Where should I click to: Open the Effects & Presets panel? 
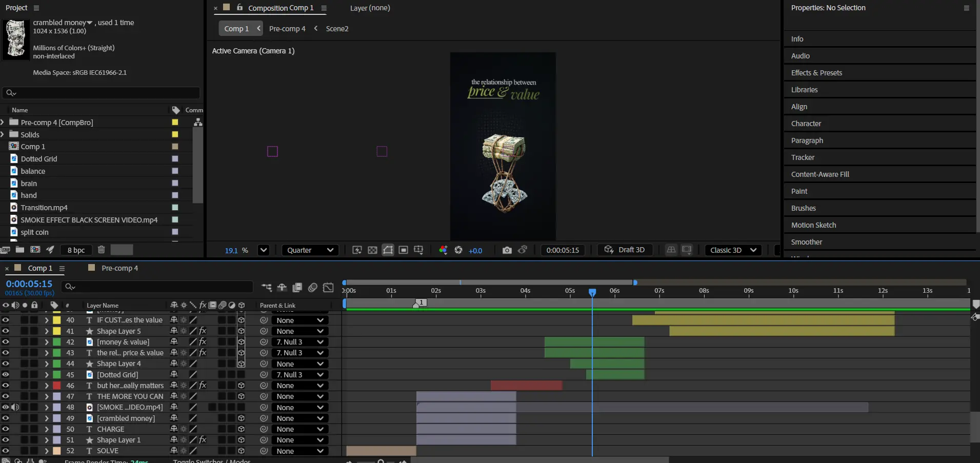click(x=816, y=73)
